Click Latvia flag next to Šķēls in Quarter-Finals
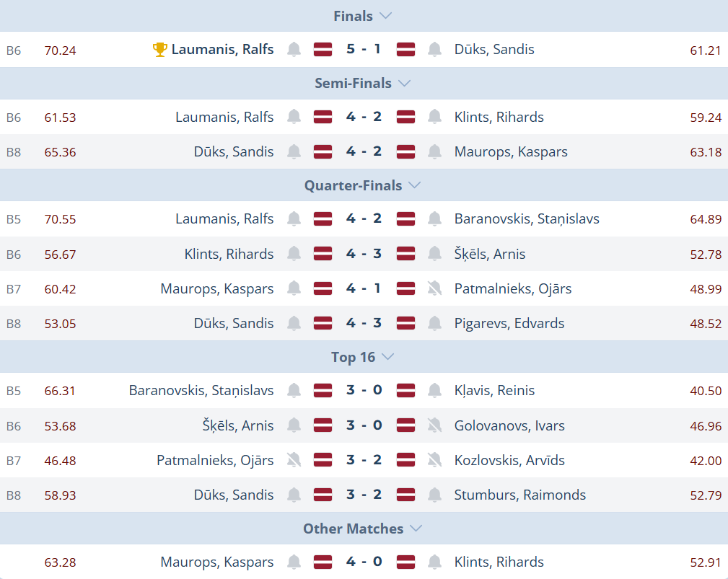Image resolution: width=728 pixels, height=579 pixels. pos(405,254)
